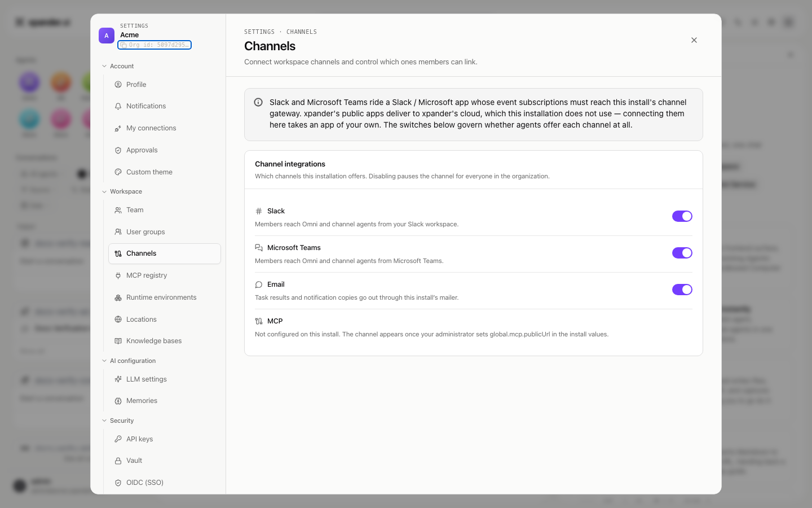
Task: Click the LLM settings sparkle icon
Action: click(118, 379)
